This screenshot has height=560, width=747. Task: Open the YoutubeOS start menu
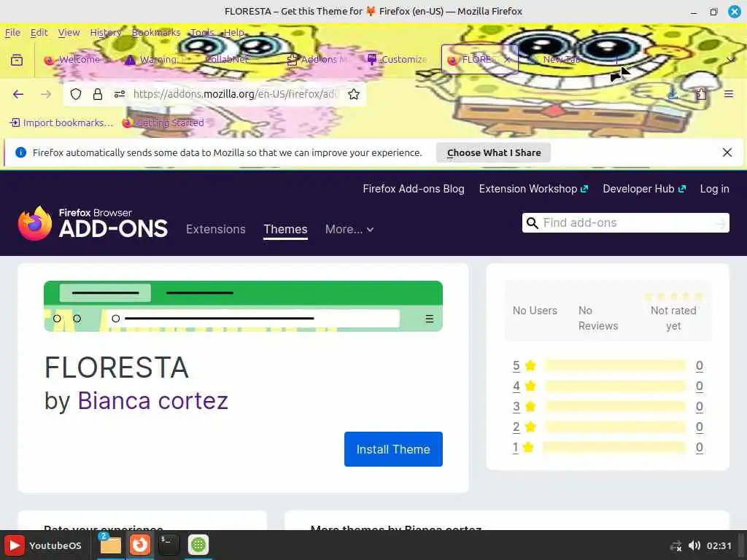(43, 545)
